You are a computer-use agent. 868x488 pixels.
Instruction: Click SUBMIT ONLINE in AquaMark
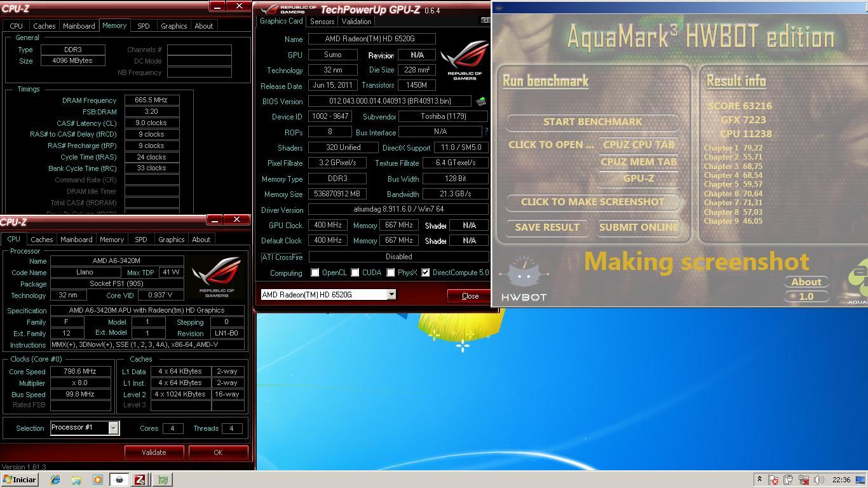click(639, 227)
